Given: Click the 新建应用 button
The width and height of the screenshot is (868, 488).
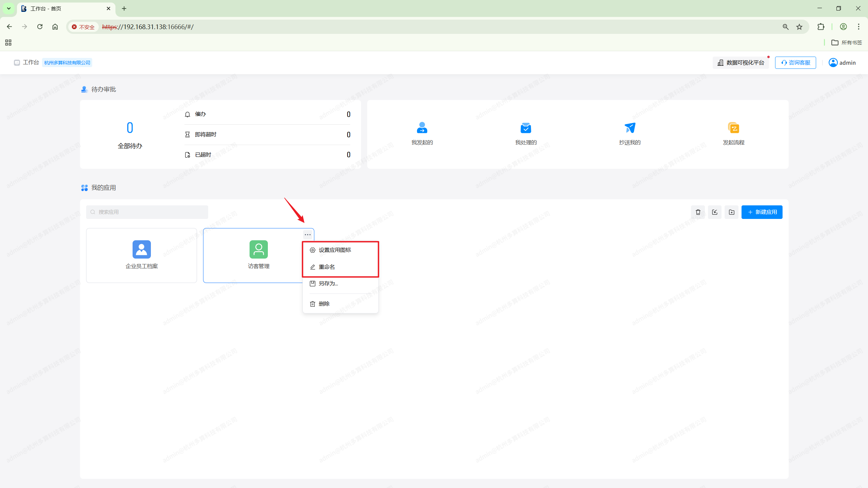Looking at the screenshot, I should [762, 212].
